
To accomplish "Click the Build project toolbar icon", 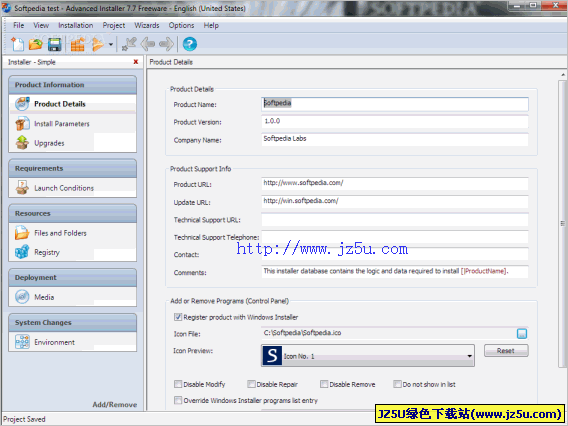I will point(78,45).
